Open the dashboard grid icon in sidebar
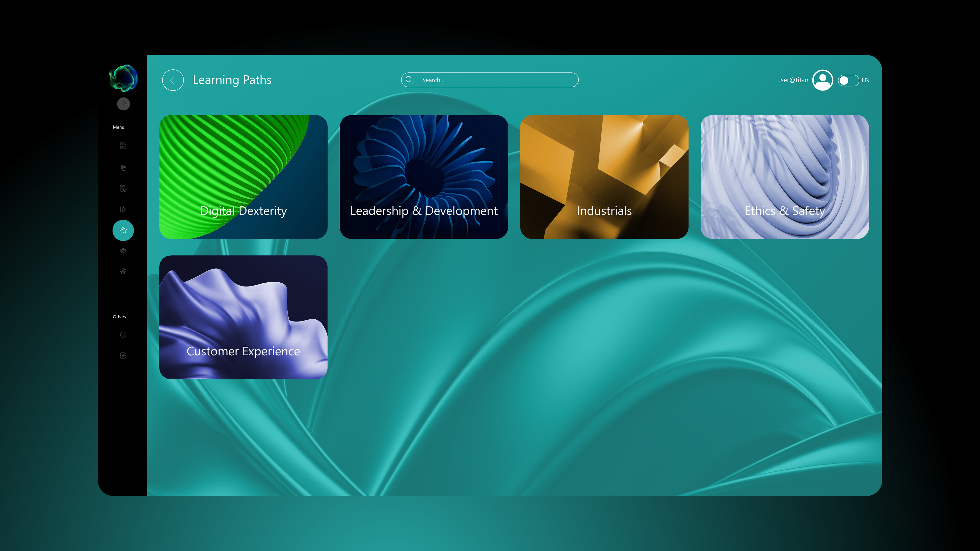 coord(123,146)
